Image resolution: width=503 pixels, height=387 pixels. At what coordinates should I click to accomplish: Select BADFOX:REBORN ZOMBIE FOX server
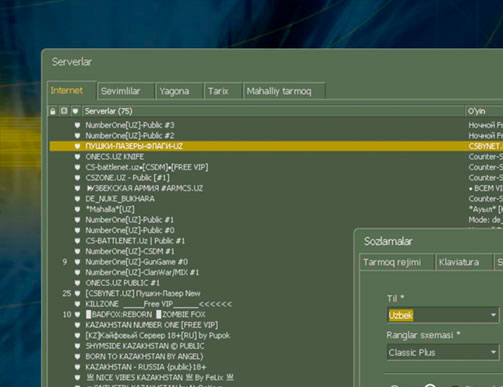[146, 314]
